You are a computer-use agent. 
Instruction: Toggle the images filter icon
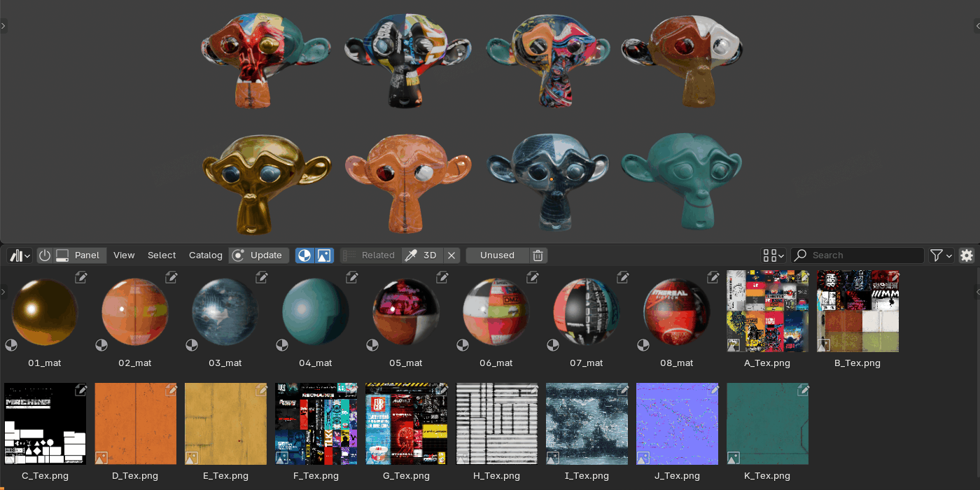[323, 255]
